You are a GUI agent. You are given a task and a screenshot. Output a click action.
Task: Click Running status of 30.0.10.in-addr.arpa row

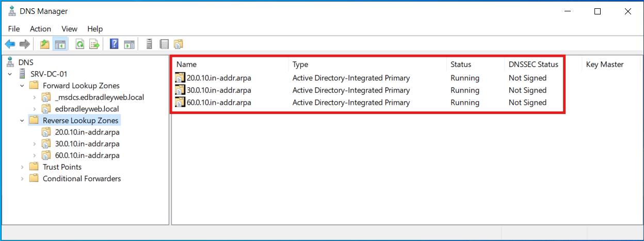pyautogui.click(x=465, y=90)
